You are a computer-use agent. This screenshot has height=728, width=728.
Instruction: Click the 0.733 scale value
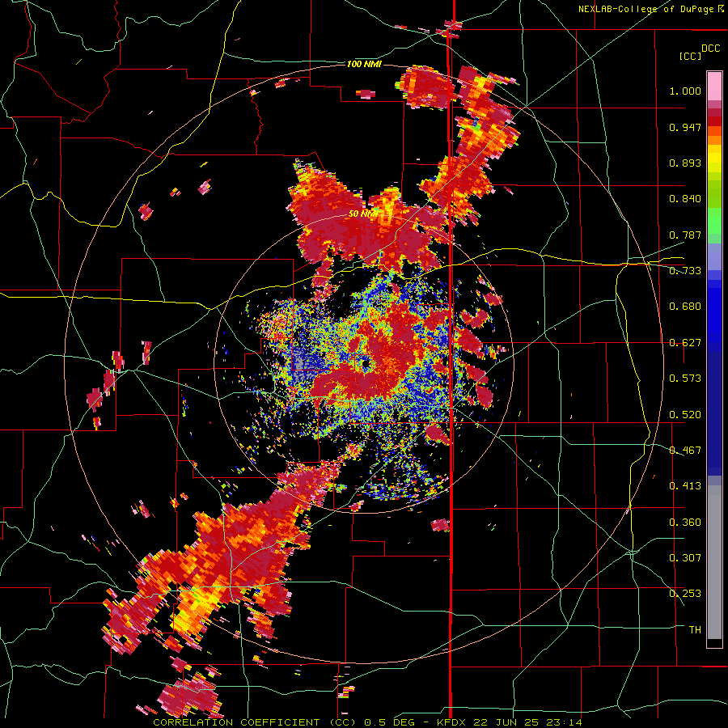pos(685,271)
